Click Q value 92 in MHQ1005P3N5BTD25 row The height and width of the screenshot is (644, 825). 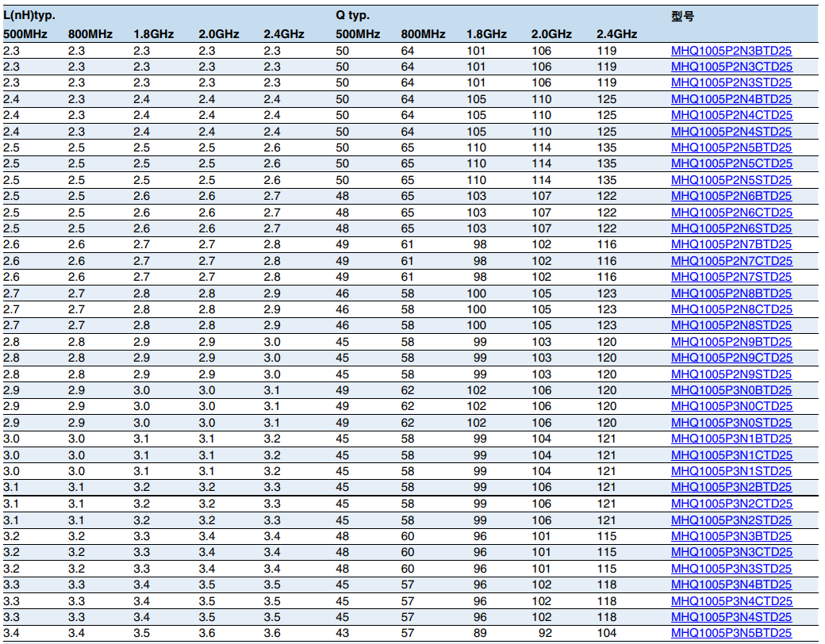(x=545, y=634)
